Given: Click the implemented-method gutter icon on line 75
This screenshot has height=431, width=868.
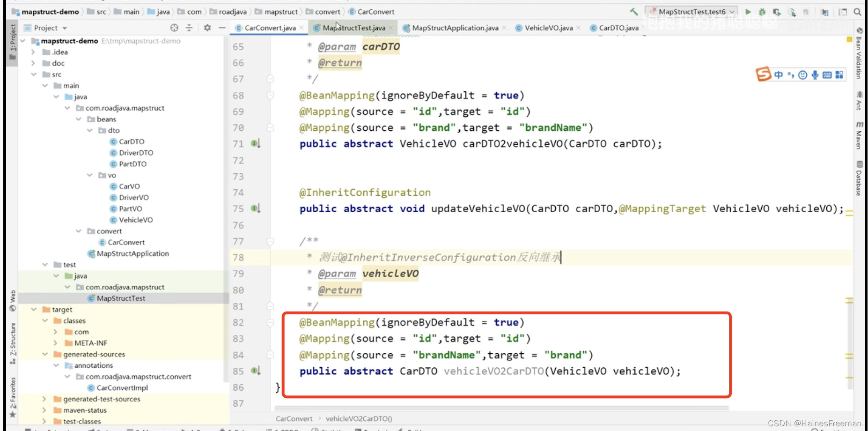Looking at the screenshot, I should 255,208.
